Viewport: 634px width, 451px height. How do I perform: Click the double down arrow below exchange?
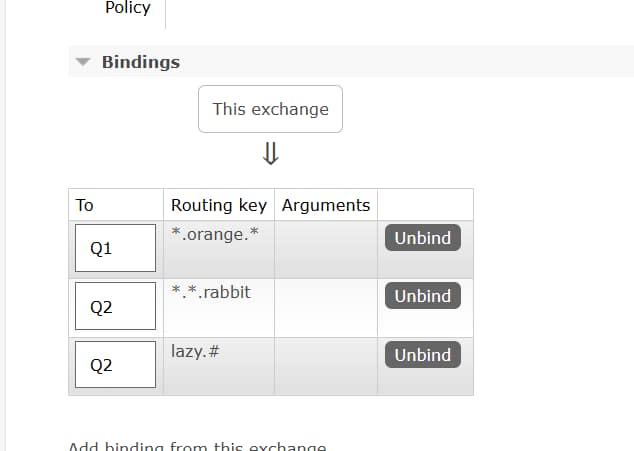(269, 154)
